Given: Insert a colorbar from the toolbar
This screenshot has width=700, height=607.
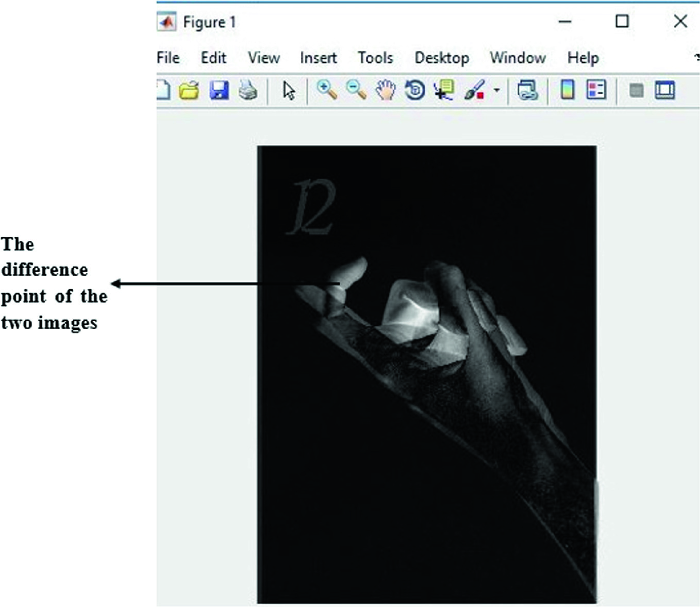Looking at the screenshot, I should pos(567,90).
